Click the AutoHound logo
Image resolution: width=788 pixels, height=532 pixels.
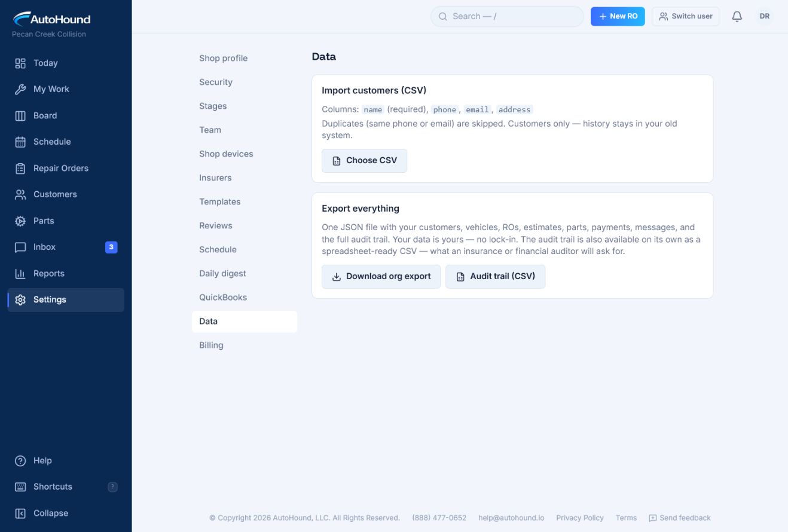click(51, 19)
